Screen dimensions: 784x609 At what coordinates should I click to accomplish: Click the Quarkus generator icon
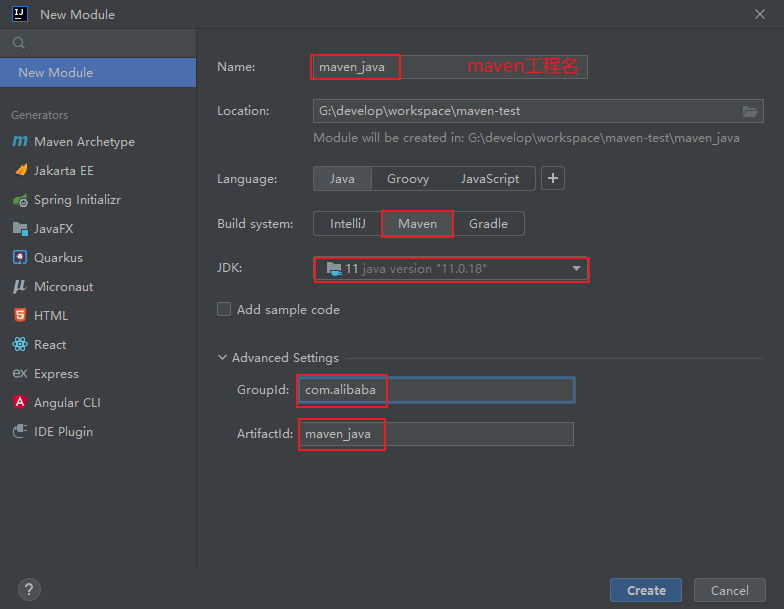tap(20, 258)
